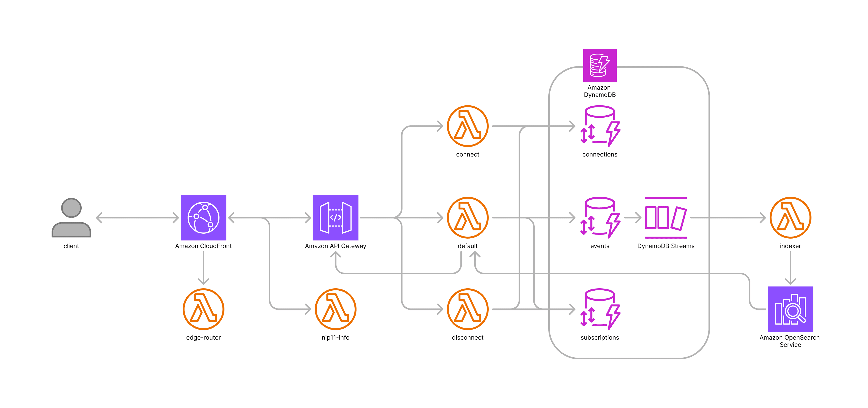The height and width of the screenshot is (408, 868).
Task: Select the Amazon CloudFront icon
Action: pyautogui.click(x=203, y=218)
